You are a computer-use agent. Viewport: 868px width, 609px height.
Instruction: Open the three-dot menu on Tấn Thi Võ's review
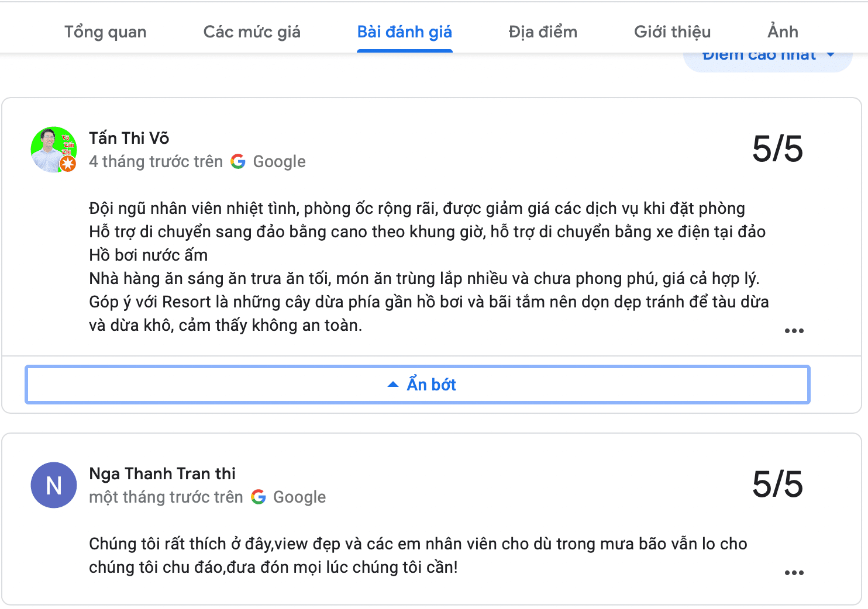794,330
